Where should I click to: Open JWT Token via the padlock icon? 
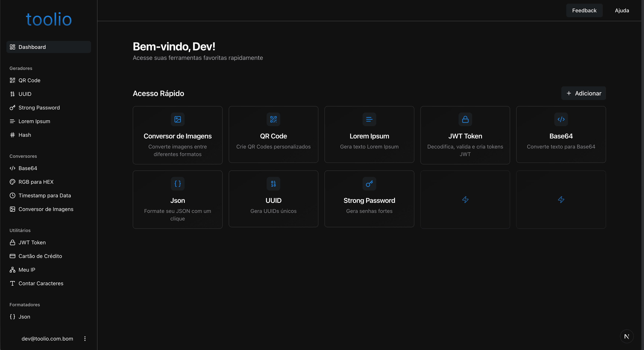13,242
